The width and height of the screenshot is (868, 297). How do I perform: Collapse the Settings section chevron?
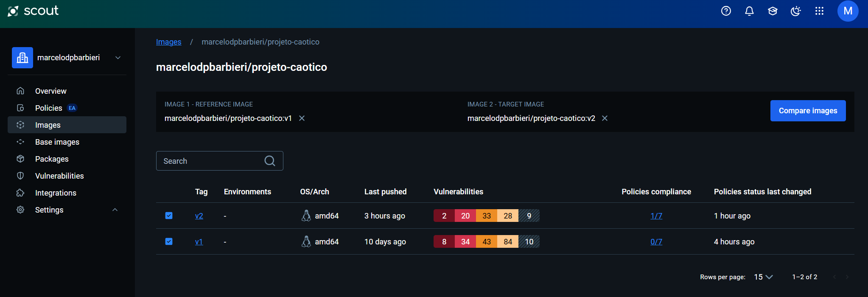pyautogui.click(x=115, y=210)
